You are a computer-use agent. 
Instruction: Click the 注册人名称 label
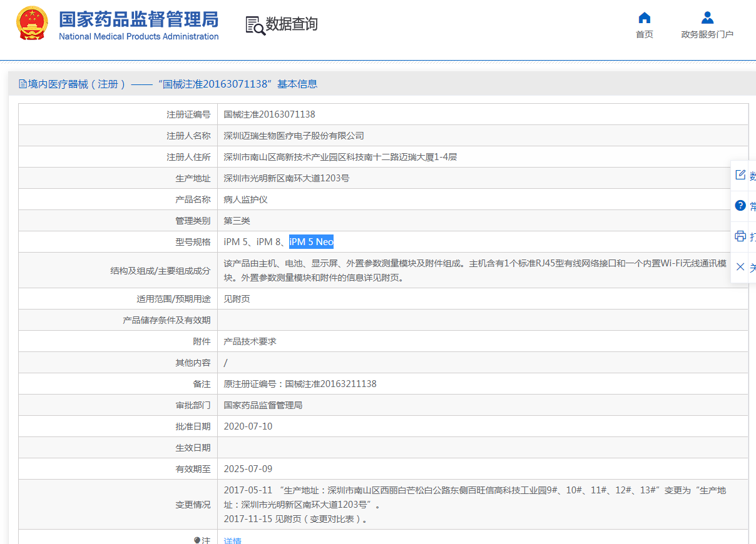click(188, 136)
